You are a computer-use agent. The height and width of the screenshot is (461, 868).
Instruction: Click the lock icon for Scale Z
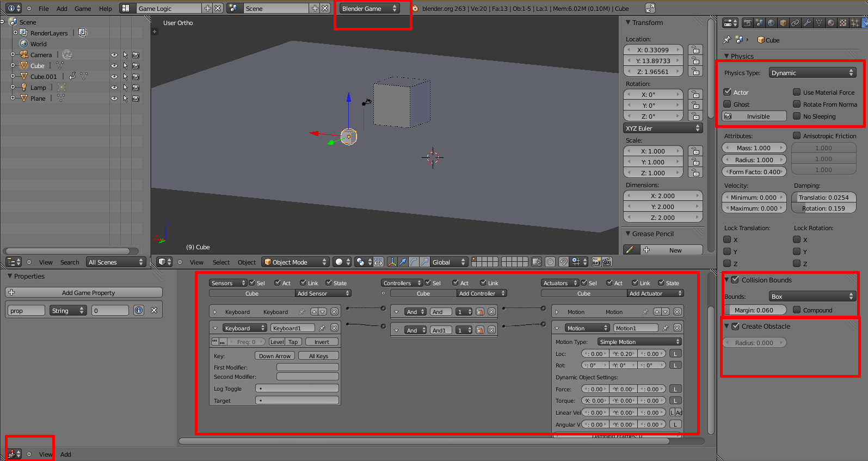click(x=695, y=173)
